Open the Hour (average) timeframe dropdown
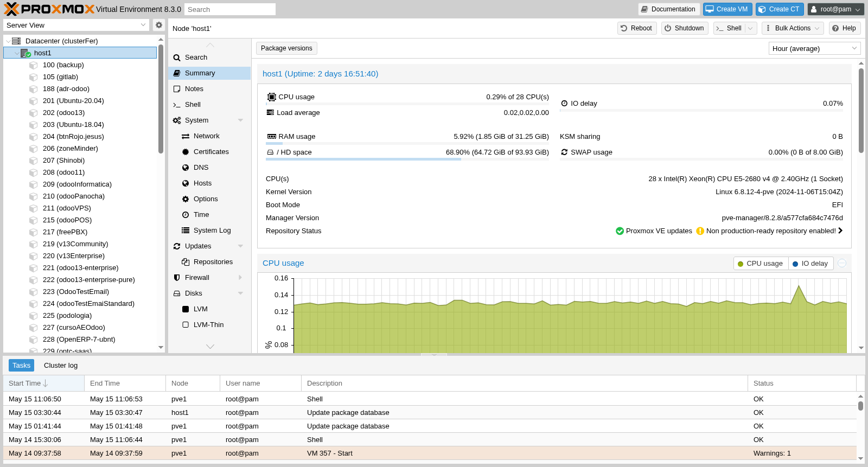The image size is (868, 467). click(854, 48)
